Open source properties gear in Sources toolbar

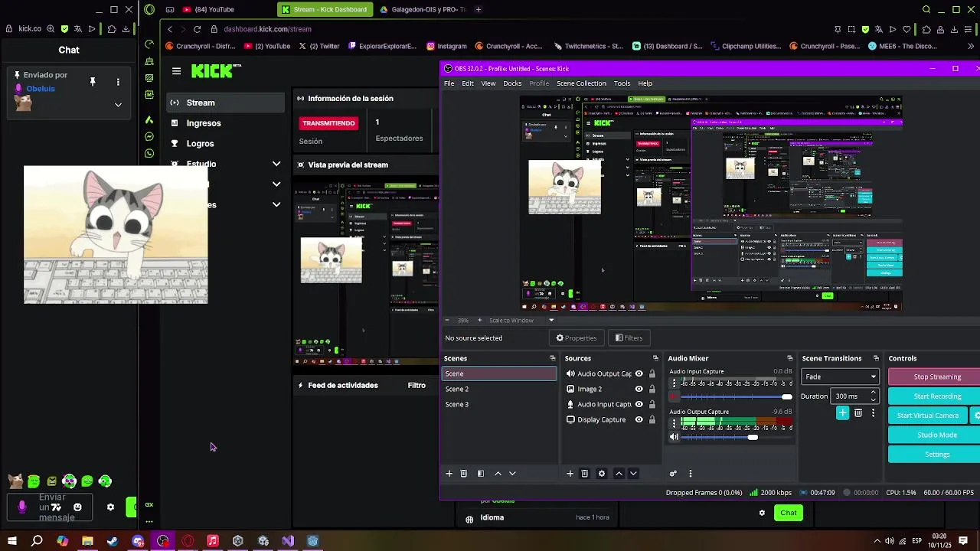[602, 474]
